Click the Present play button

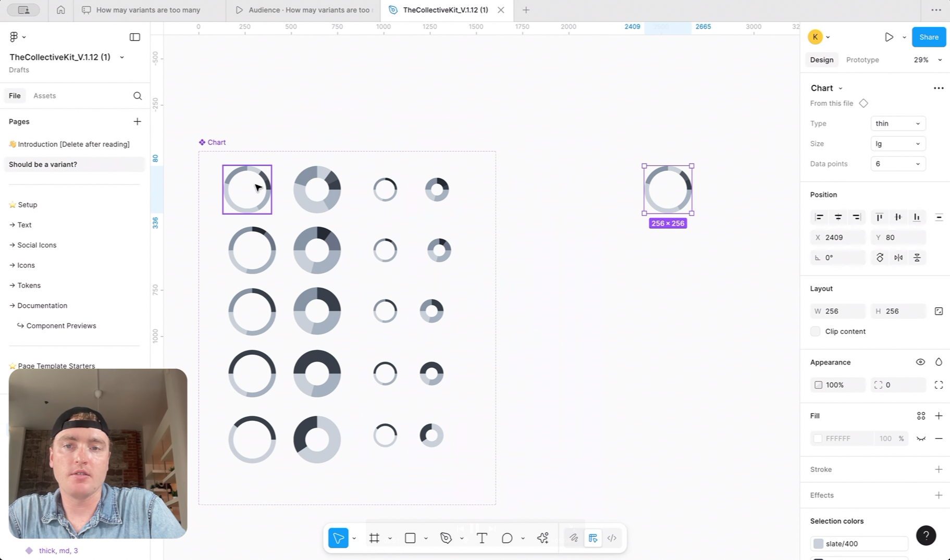[x=889, y=37]
